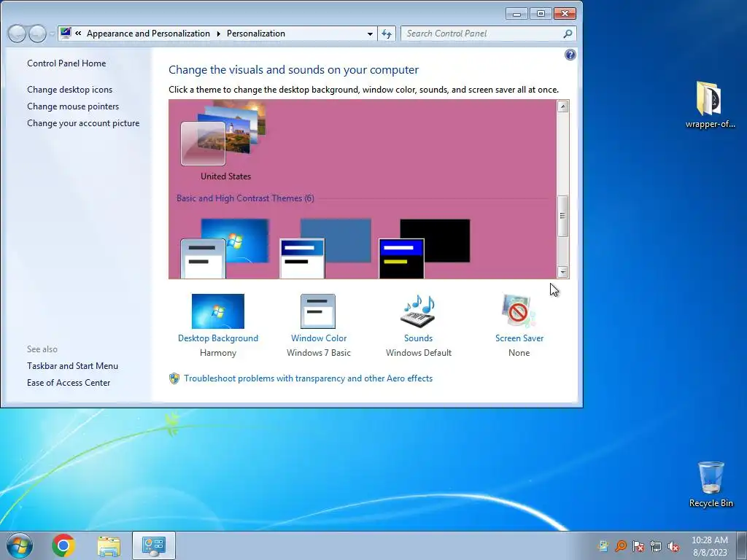Click the refresh button beside address bar
The width and height of the screenshot is (747, 560).
click(x=387, y=34)
